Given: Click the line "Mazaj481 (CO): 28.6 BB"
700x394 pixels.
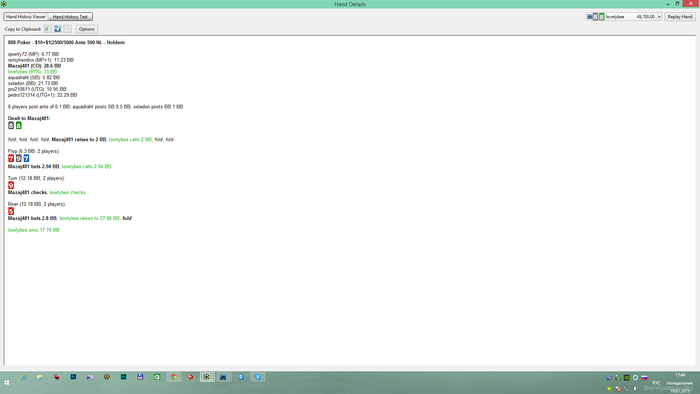Looking at the screenshot, I should click(34, 66).
